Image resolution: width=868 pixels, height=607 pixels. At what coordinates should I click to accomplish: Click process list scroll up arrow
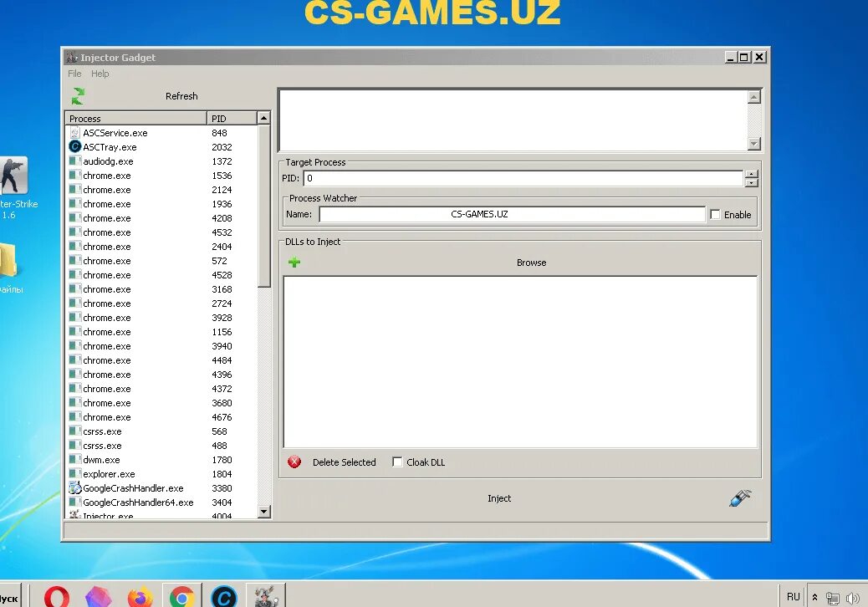pos(264,118)
